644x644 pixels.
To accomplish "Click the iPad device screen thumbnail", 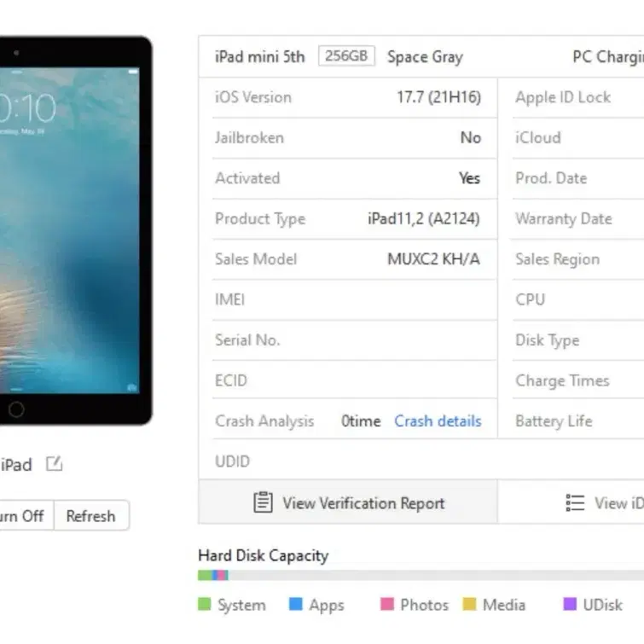I will pos(70,230).
